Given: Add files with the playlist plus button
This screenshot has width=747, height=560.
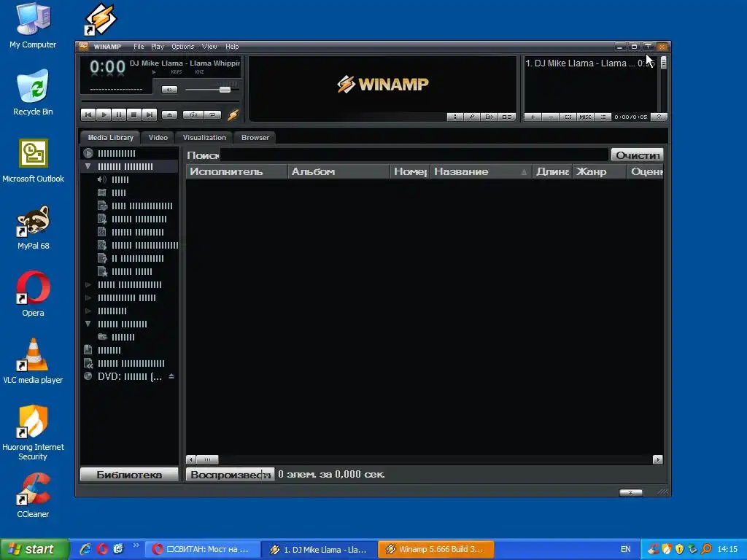Looking at the screenshot, I should 533,117.
